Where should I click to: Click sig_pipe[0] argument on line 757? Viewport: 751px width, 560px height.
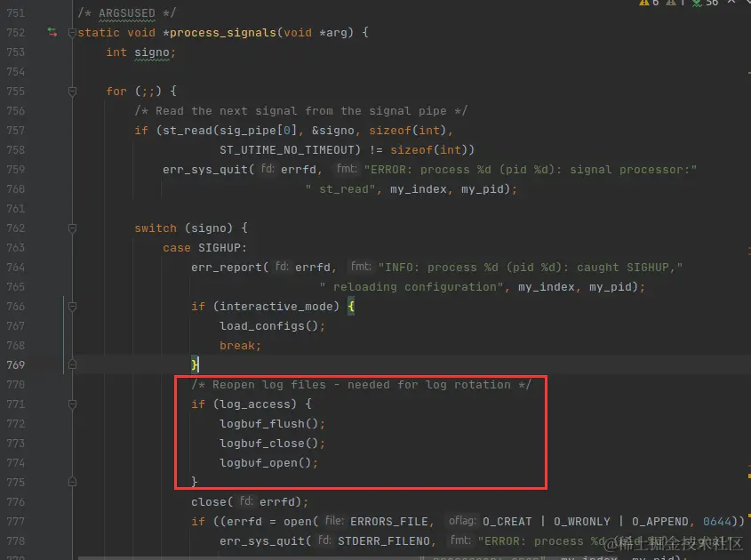258,131
